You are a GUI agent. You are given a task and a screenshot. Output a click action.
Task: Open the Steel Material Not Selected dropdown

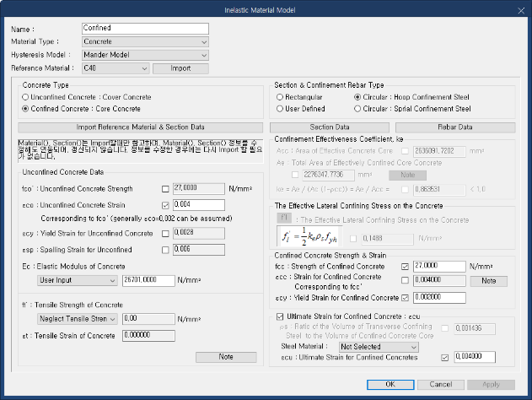tap(379, 347)
